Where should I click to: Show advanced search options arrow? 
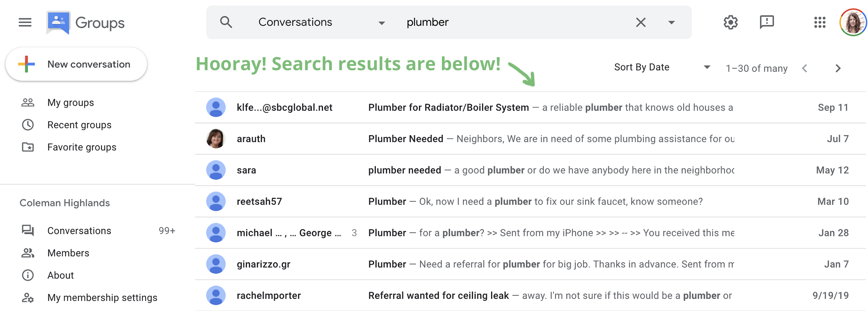671,22
